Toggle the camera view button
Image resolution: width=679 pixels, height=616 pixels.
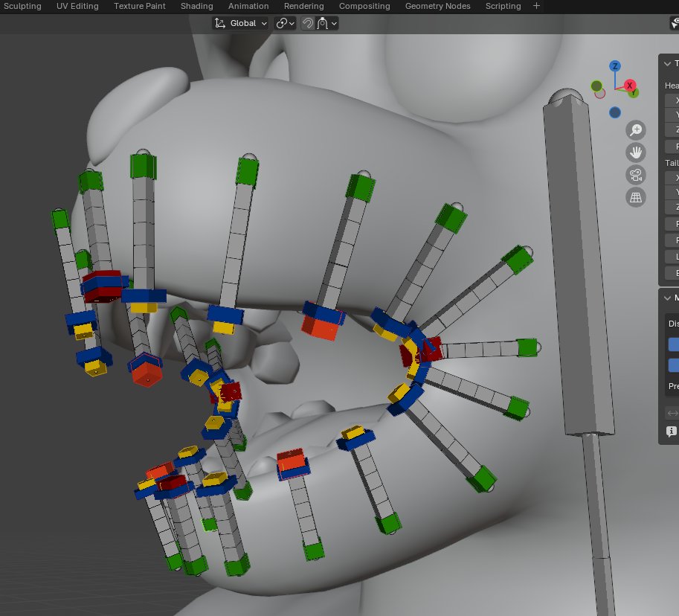636,175
